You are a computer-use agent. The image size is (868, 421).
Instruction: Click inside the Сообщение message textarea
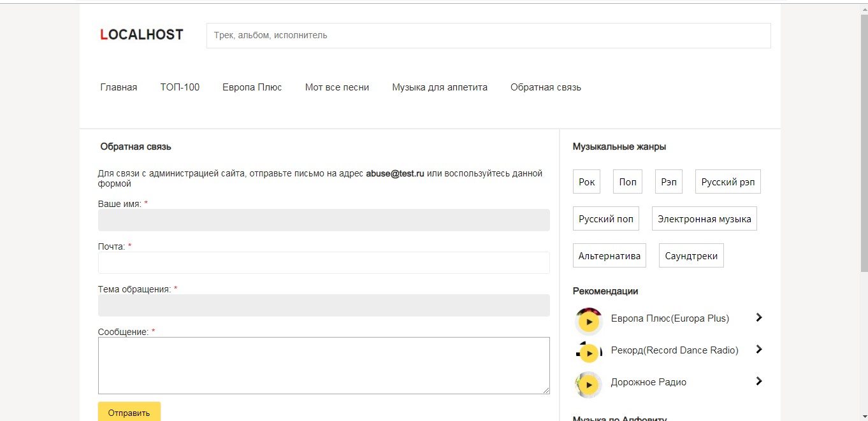point(324,366)
